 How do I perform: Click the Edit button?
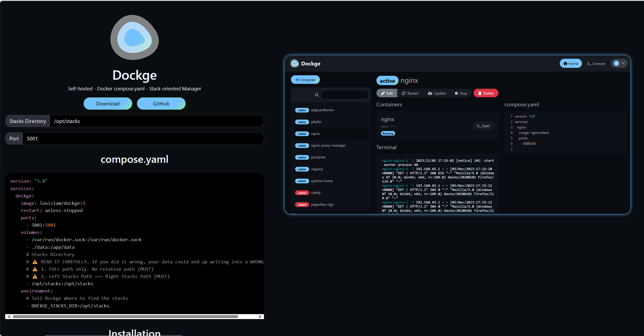pos(387,93)
